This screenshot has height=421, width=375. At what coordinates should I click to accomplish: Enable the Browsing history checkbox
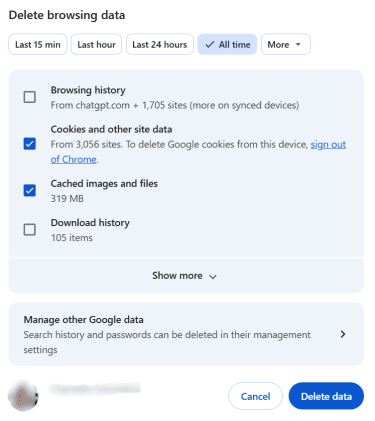[x=30, y=97]
